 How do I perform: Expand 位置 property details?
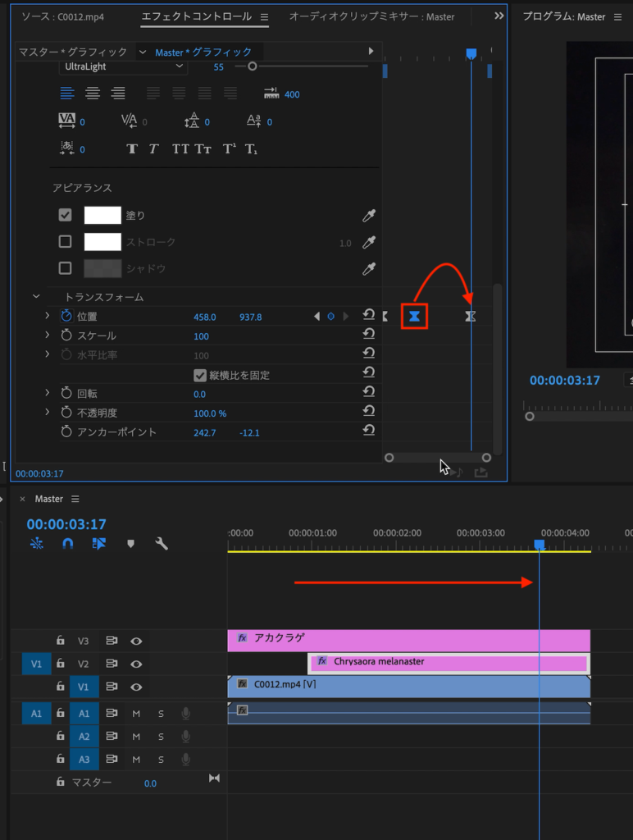pos(47,316)
